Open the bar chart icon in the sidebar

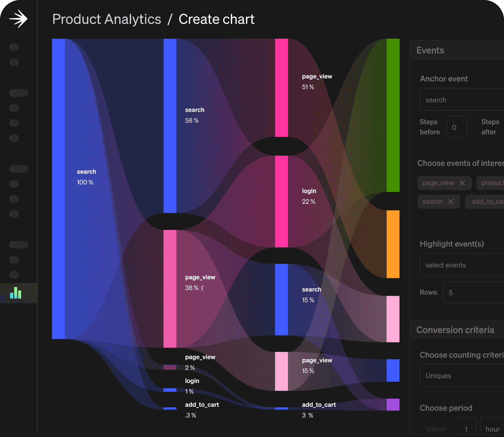pos(16,293)
